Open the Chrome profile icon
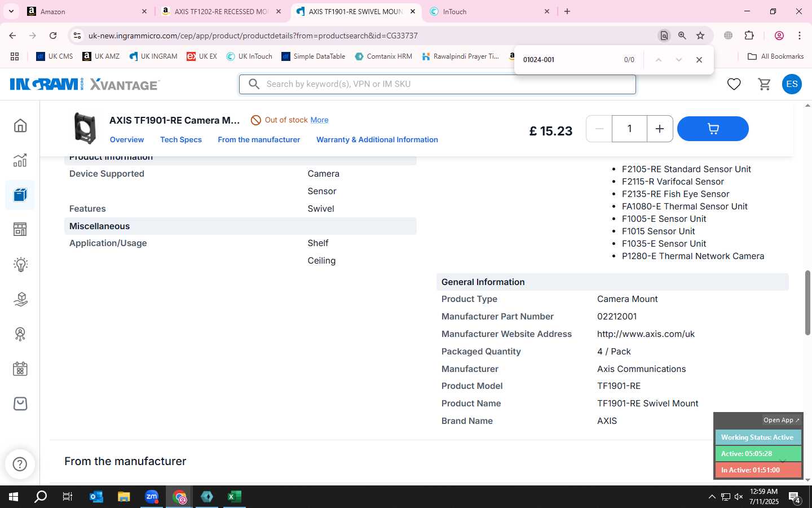 click(x=779, y=36)
